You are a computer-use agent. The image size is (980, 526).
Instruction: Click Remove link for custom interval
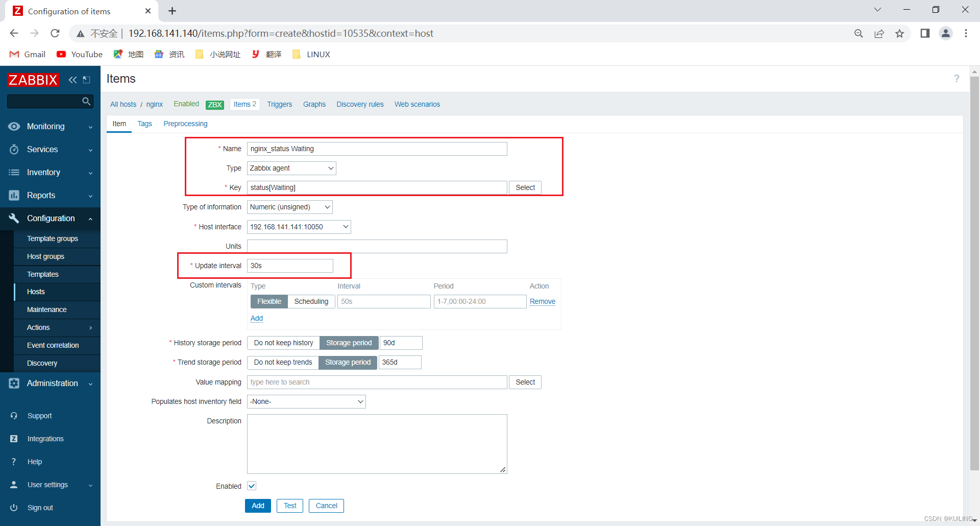tap(543, 301)
